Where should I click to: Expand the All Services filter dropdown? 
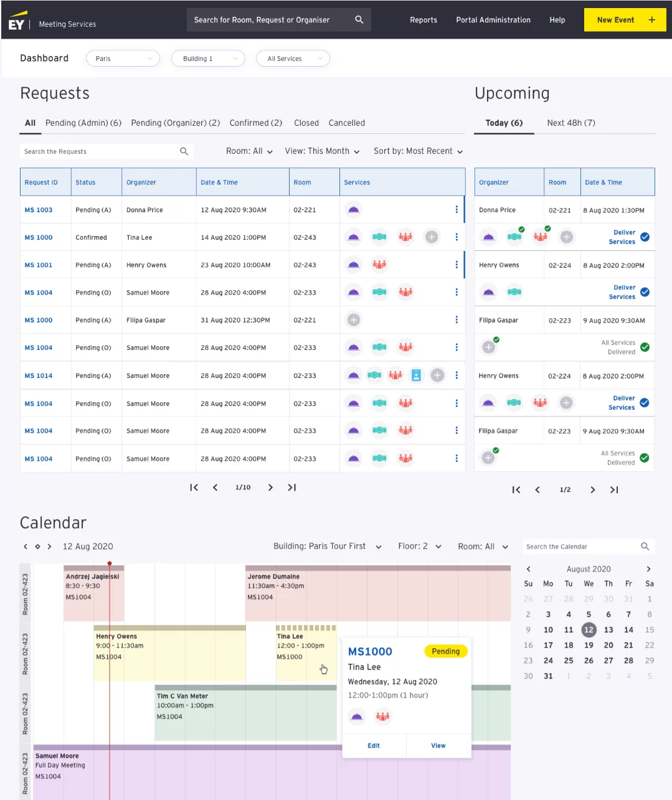coord(293,58)
